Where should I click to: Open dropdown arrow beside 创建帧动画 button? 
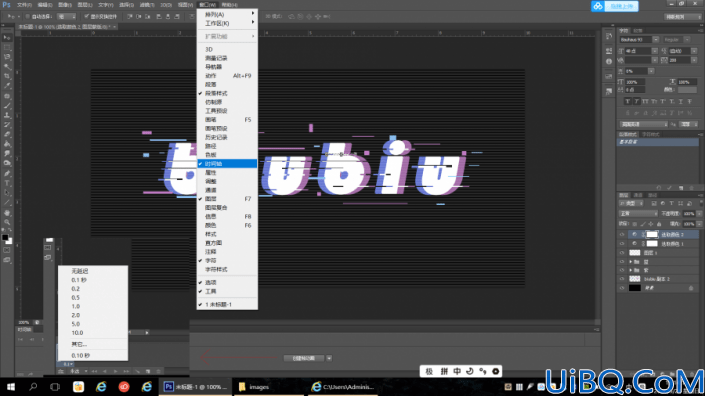click(x=329, y=358)
